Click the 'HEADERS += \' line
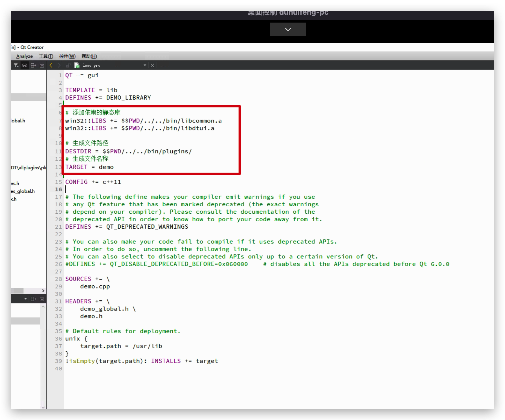Screen dimensions: 505x420 pos(87,301)
